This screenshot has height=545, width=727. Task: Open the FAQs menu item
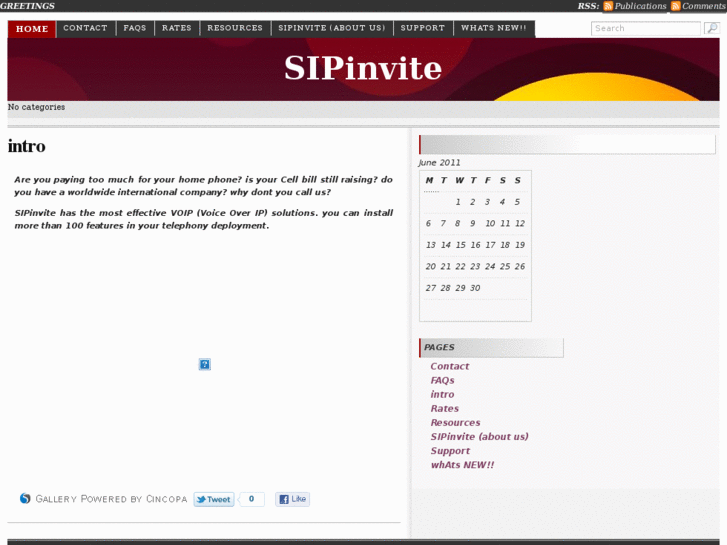(135, 28)
